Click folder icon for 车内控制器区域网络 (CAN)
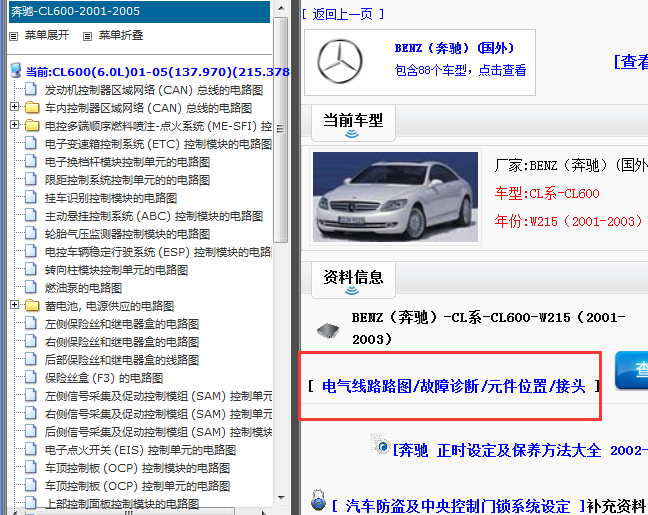Viewport: 648px width, 515px height. [32, 107]
